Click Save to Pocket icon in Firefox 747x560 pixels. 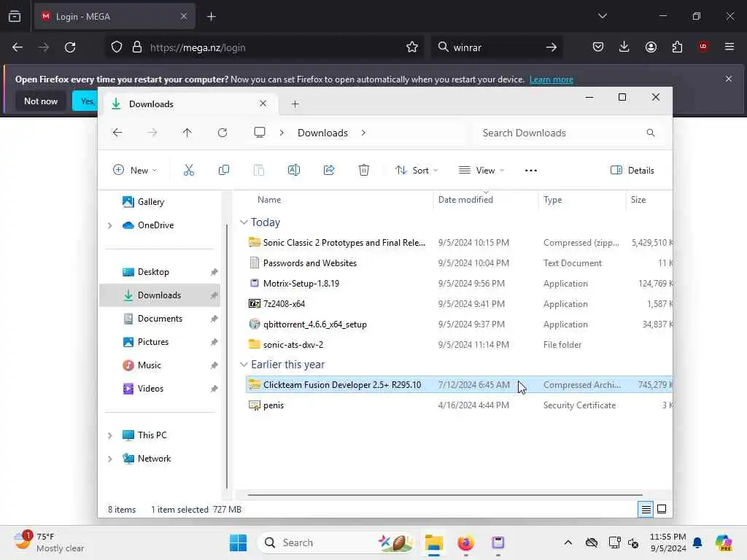598,47
